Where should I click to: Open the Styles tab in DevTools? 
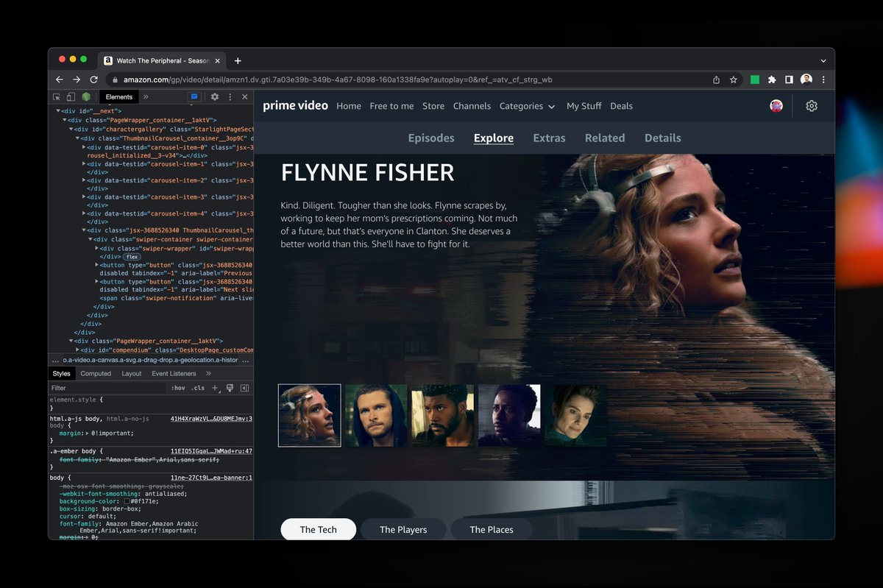[61, 374]
